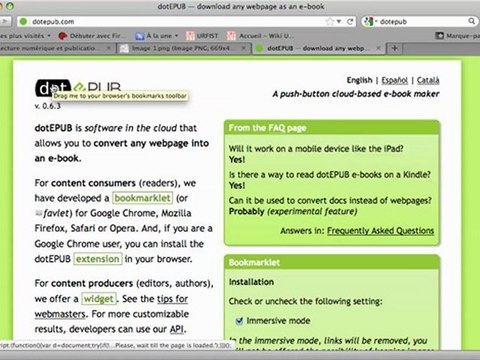Click the Installation heading

pos(251,282)
